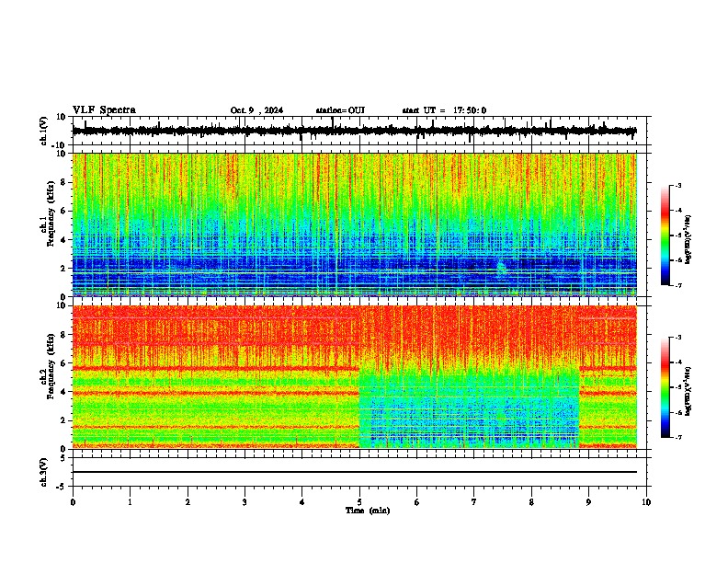Click the date text "Oct. 9 , 2024"
The image size is (728, 563).
click(256, 110)
